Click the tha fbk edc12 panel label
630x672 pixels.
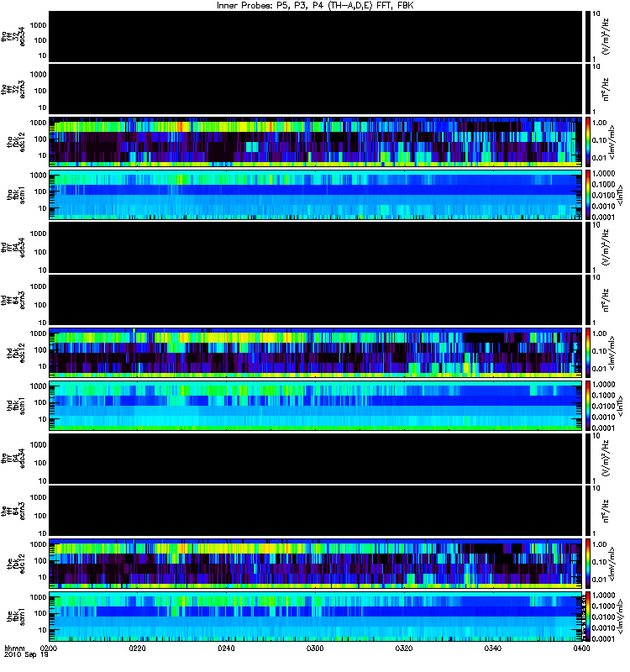click(x=16, y=142)
